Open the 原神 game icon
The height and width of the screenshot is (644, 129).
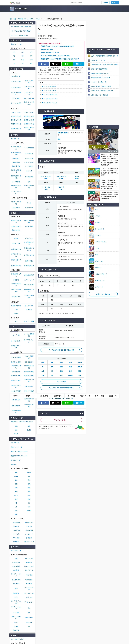(92, 255)
